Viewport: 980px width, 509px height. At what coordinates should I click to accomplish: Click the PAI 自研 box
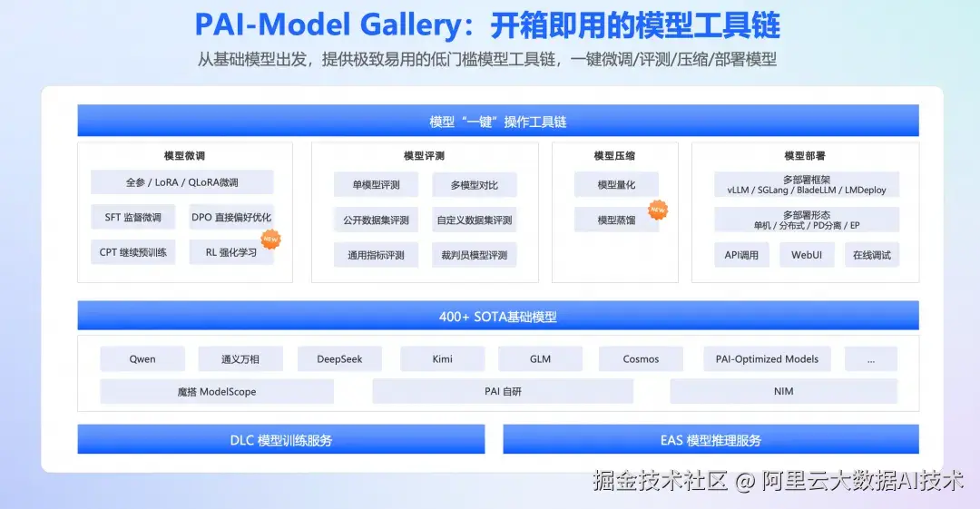click(x=503, y=391)
